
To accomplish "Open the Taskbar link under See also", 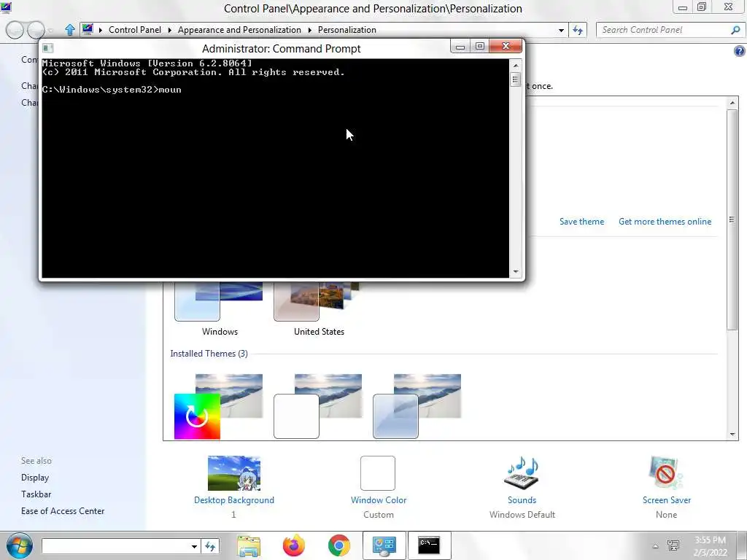I will [36, 494].
